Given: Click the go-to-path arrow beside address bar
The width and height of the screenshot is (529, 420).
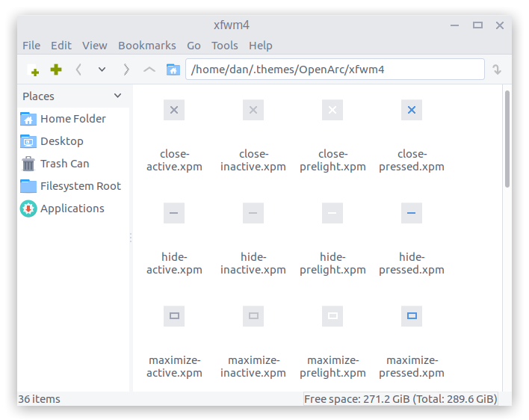Looking at the screenshot, I should point(497,70).
